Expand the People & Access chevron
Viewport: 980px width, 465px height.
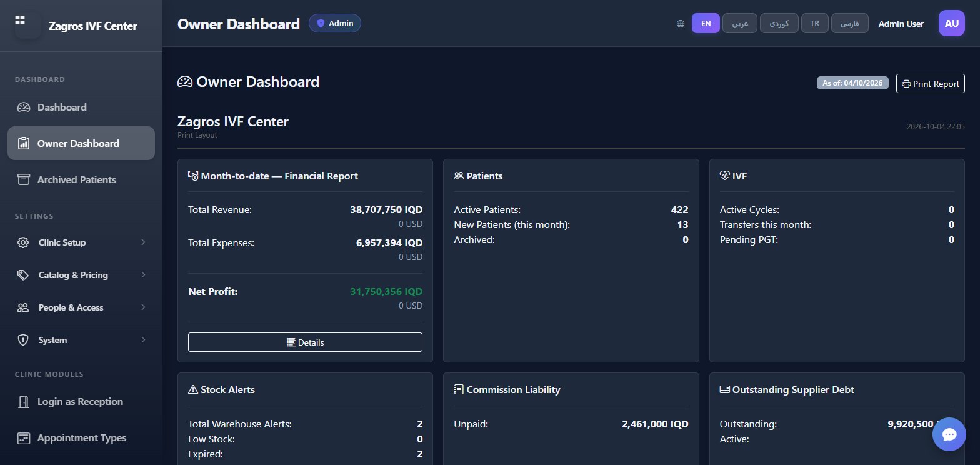tap(143, 307)
